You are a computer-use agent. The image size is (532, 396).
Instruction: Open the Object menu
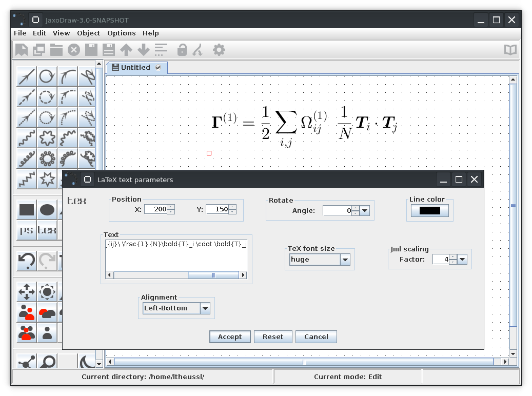[x=88, y=33]
